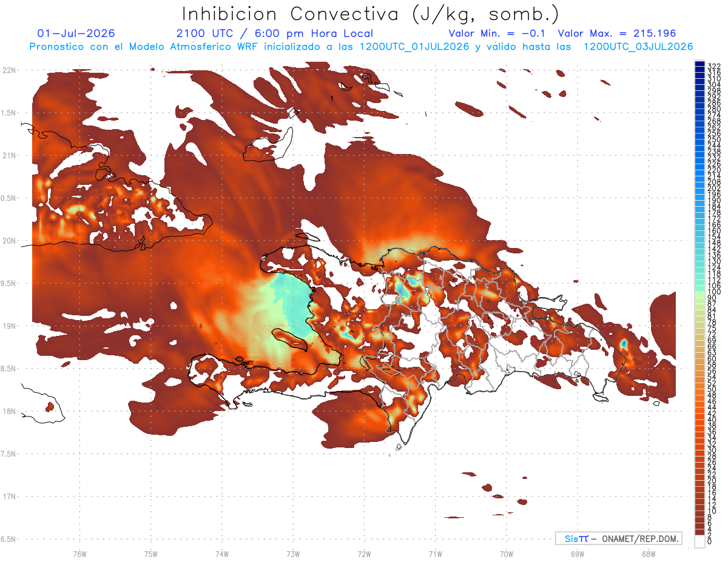Click the 17N latitude label

[8, 497]
